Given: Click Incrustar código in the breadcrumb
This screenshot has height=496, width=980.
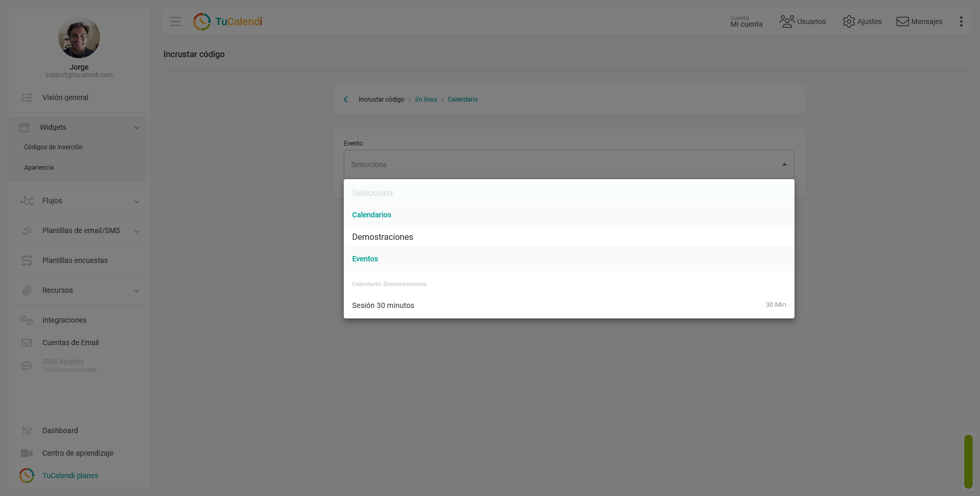Looking at the screenshot, I should (x=382, y=100).
